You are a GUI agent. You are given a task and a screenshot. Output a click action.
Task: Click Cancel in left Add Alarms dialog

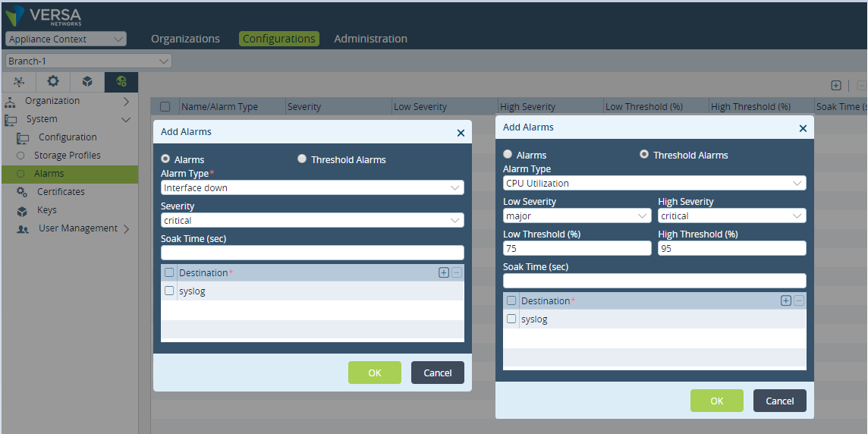[x=438, y=373]
